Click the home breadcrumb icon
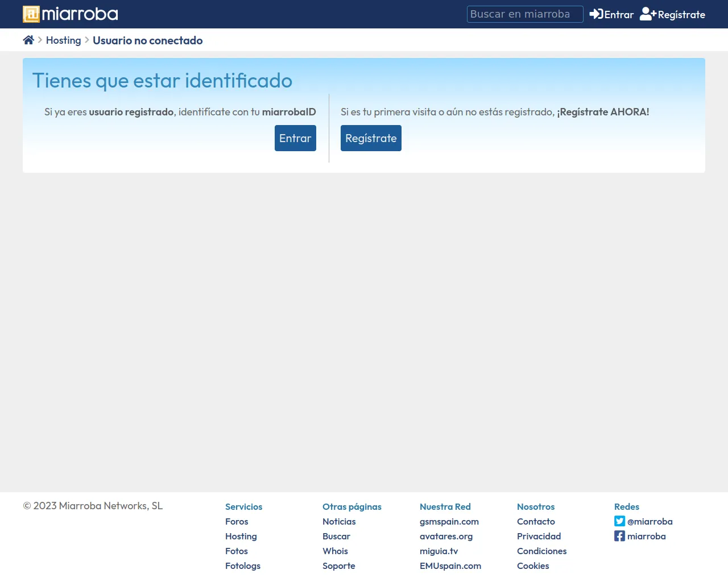Screen dimensions: 728x582 28,40
